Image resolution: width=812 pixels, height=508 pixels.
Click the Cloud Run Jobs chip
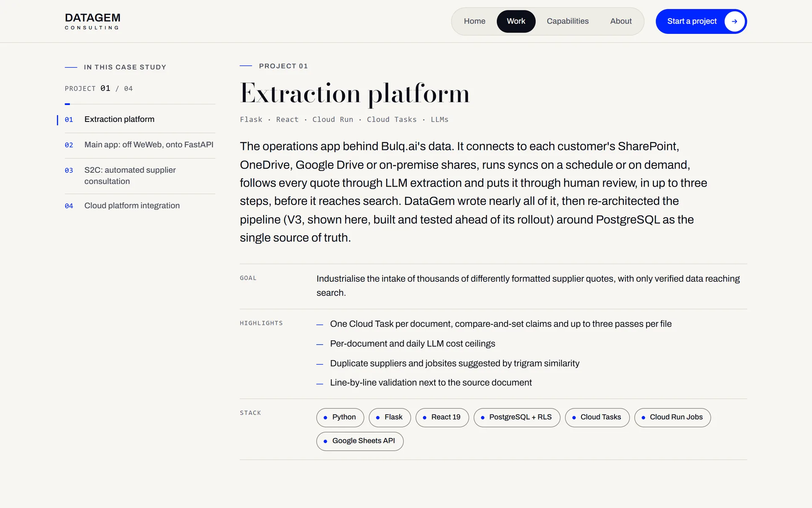(x=672, y=417)
